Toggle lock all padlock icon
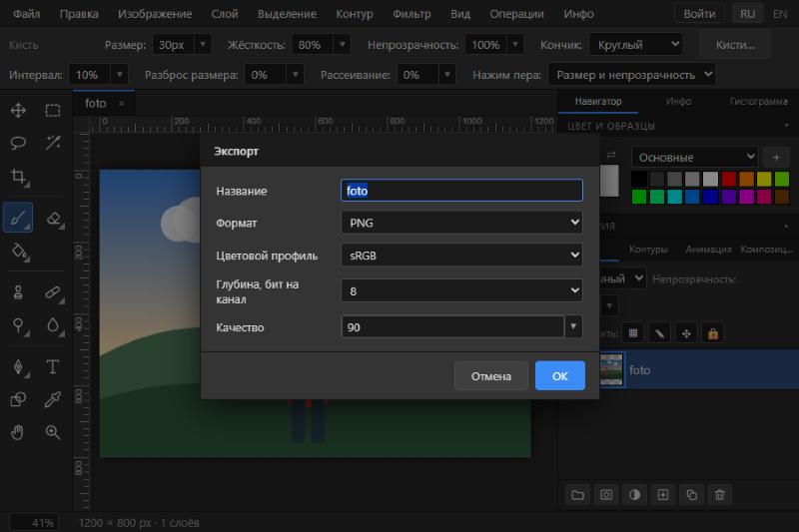Viewport: 799px width, 532px height. [713, 333]
